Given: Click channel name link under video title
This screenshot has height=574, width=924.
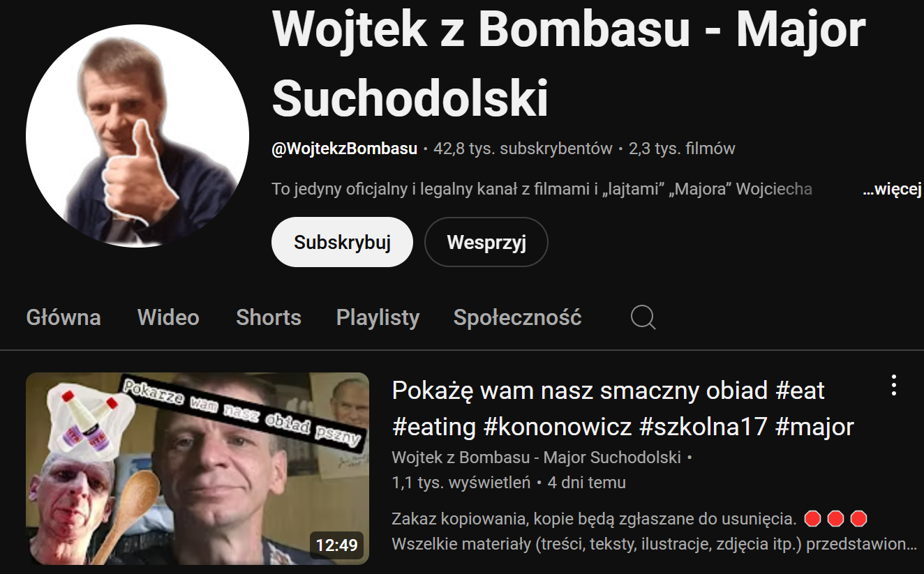Looking at the screenshot, I should [x=536, y=458].
